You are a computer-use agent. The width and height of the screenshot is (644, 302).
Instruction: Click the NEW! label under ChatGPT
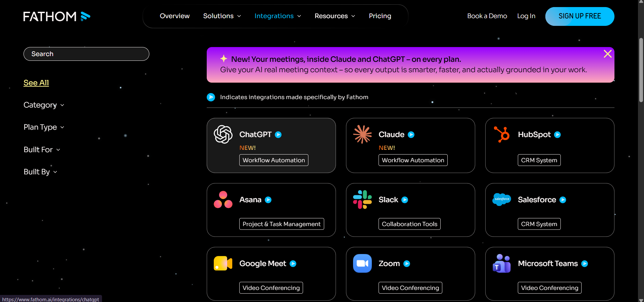248,148
